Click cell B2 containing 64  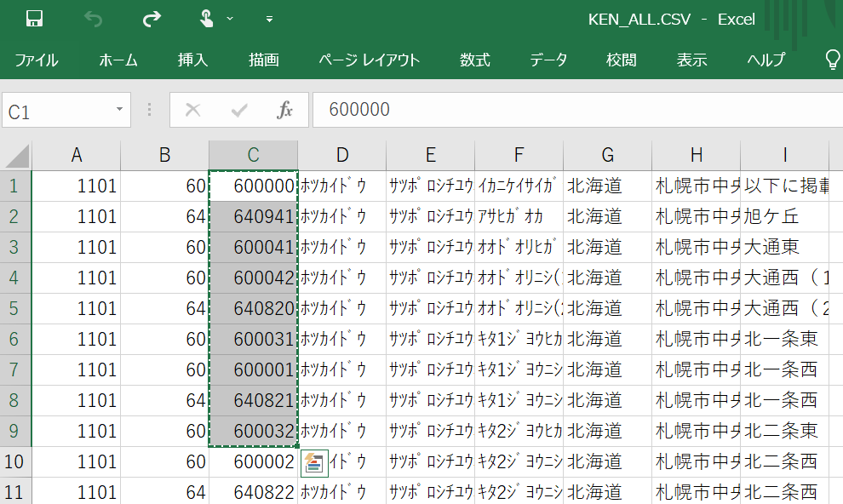pos(165,216)
